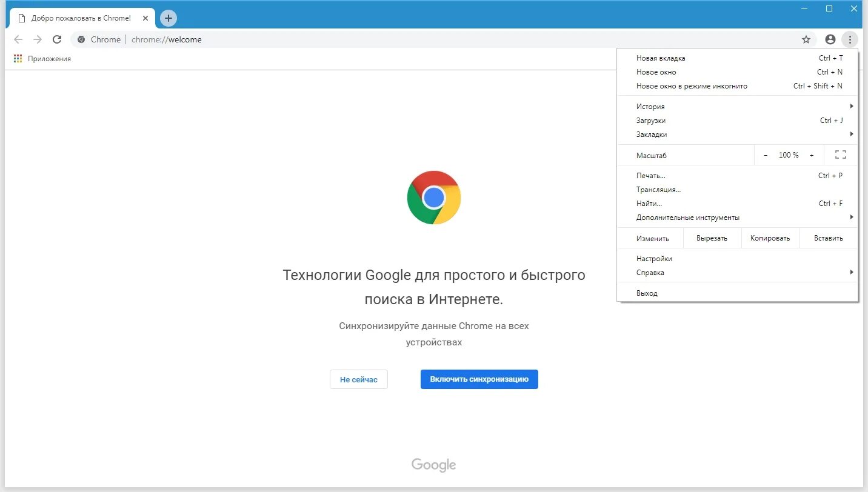Close the "Добро пожаловать в Chrome!" tab
Screen dimensions: 868x492
145,18
